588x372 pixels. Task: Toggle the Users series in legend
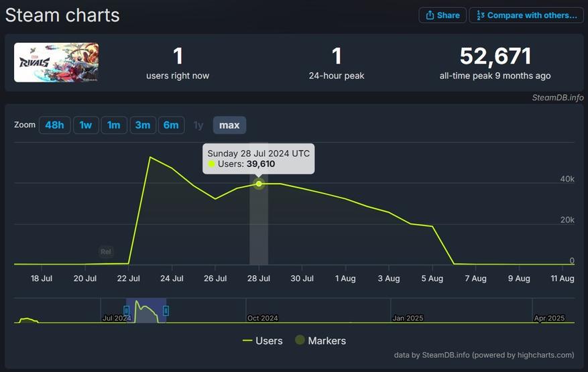[x=263, y=340]
